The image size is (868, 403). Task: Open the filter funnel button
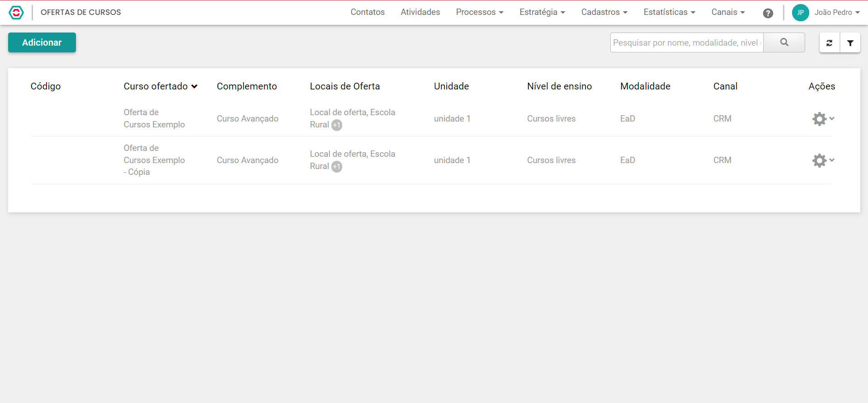(x=850, y=43)
